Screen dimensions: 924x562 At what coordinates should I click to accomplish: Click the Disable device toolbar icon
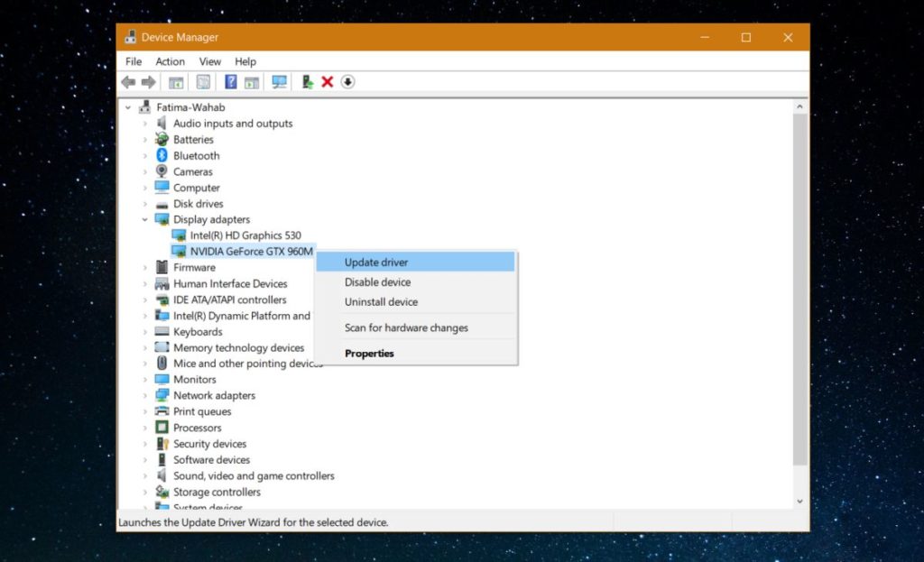coord(347,82)
